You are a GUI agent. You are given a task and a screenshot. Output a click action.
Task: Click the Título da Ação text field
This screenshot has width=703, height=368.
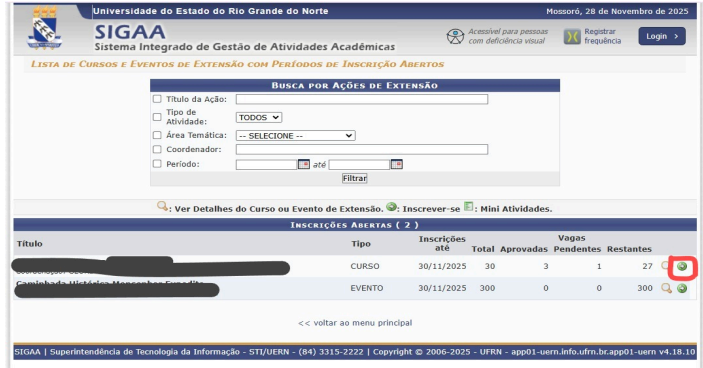coord(362,99)
